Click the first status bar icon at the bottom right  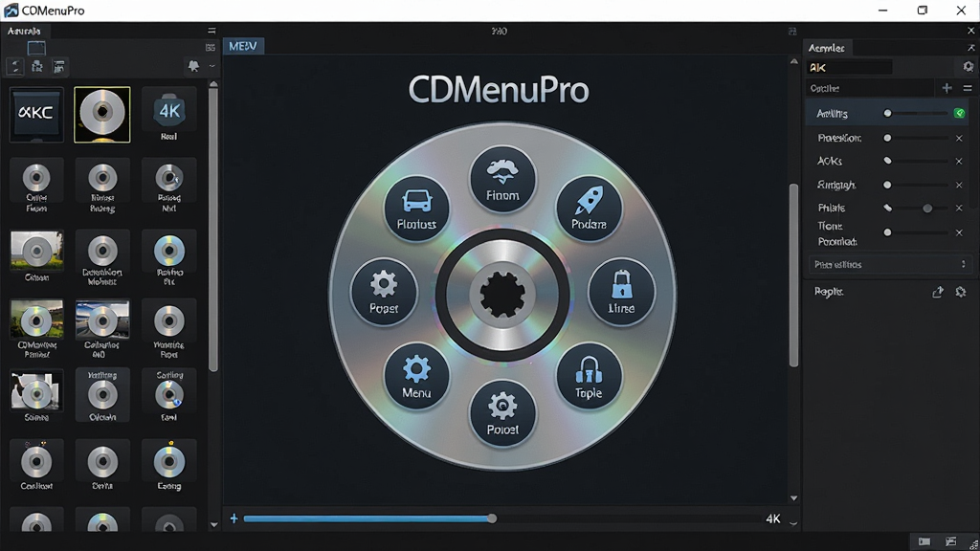tap(924, 541)
